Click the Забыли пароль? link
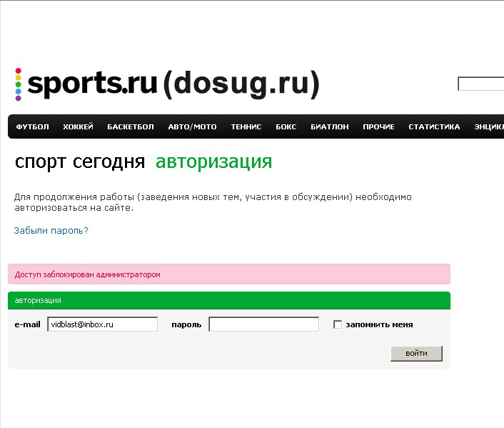Viewport: 504px width, 428px height. tap(51, 230)
